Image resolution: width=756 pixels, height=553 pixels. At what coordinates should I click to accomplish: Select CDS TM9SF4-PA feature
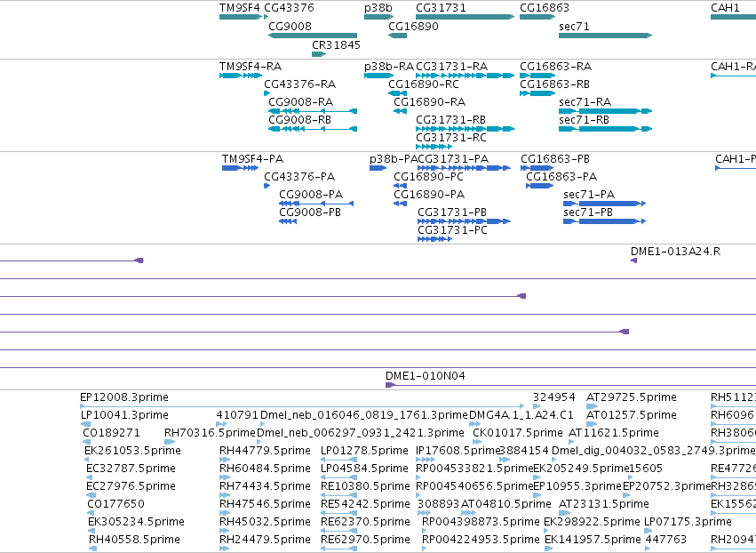[240, 168]
